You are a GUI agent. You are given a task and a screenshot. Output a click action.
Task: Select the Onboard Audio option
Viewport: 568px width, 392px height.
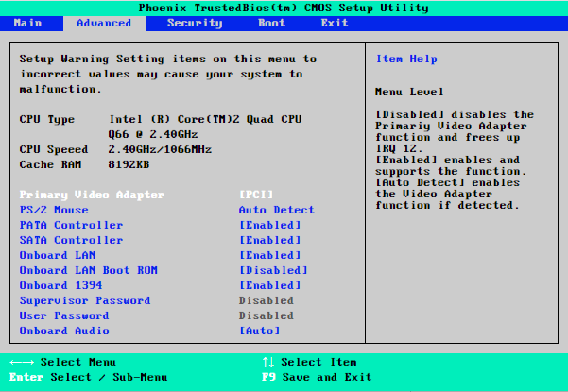click(x=64, y=331)
